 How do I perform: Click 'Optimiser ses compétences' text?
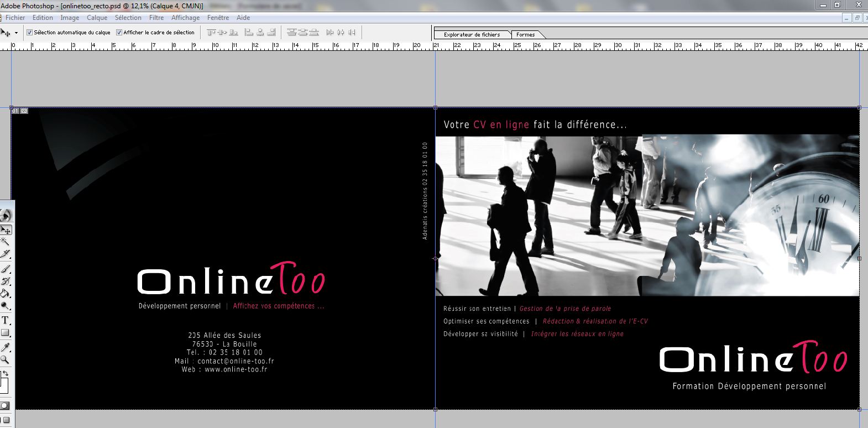[x=487, y=321]
